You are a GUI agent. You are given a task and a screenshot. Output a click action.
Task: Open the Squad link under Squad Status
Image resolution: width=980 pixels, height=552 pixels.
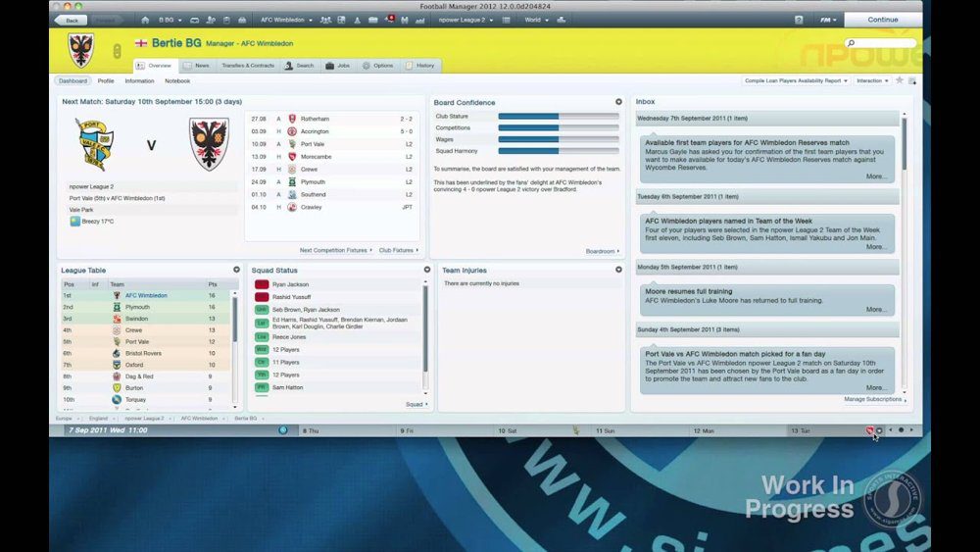tap(416, 405)
